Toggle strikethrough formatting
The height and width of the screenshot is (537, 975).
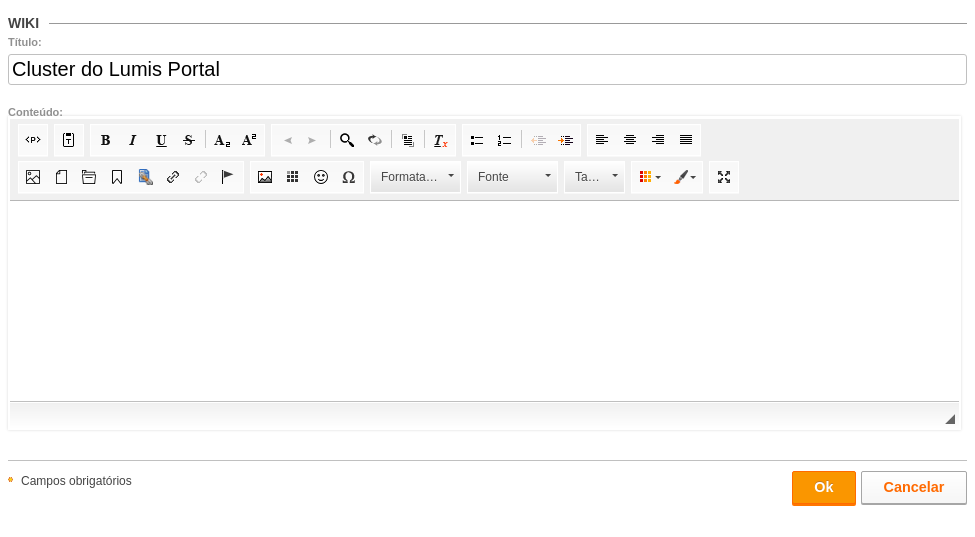pyautogui.click(x=189, y=140)
